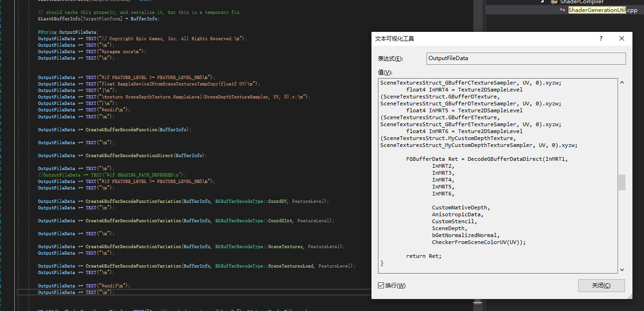
Task: Click the scroll-down arrow of the value text box
Action: (622, 269)
